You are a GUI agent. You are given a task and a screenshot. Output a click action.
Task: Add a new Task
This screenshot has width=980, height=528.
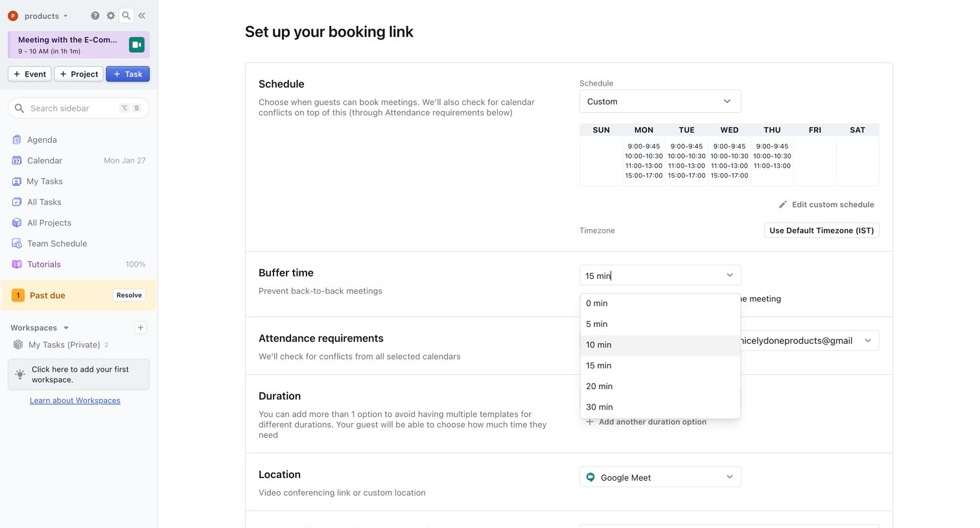point(128,74)
